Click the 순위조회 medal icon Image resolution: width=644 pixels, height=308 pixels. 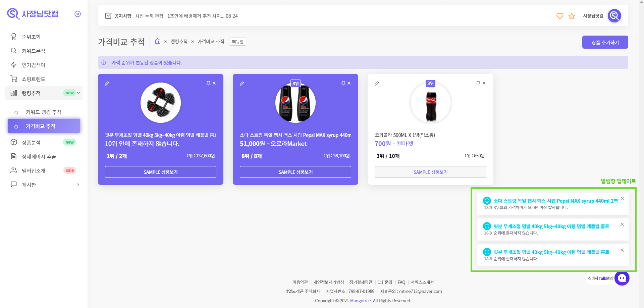tap(14, 36)
